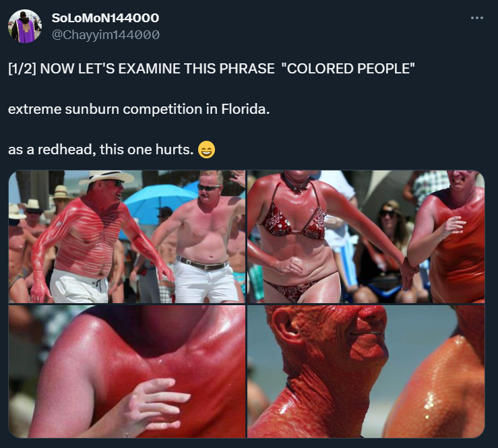Open photo of woman in red bikini
This screenshot has width=498, height=448.
(x=366, y=236)
